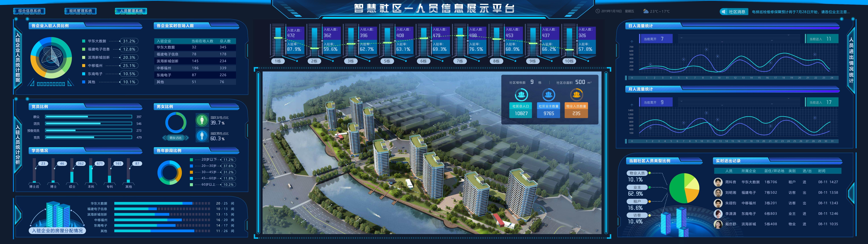This screenshot has width=868, height=244.
Task: Click the person-type pie chart
Action: [x=684, y=188]
